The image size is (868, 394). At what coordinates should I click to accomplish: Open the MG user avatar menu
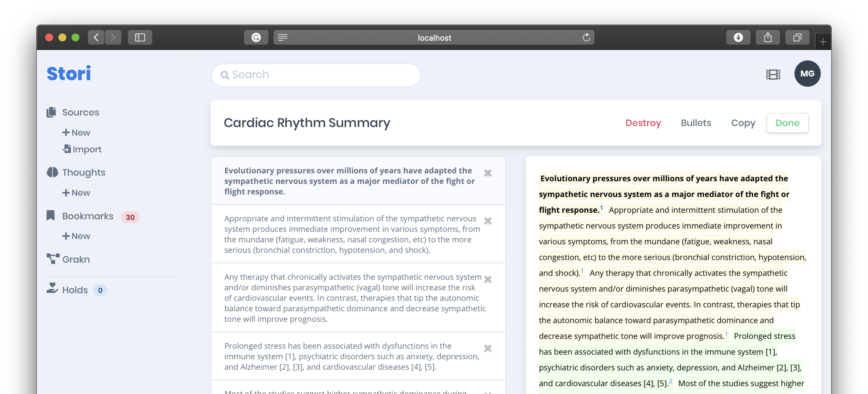(807, 74)
